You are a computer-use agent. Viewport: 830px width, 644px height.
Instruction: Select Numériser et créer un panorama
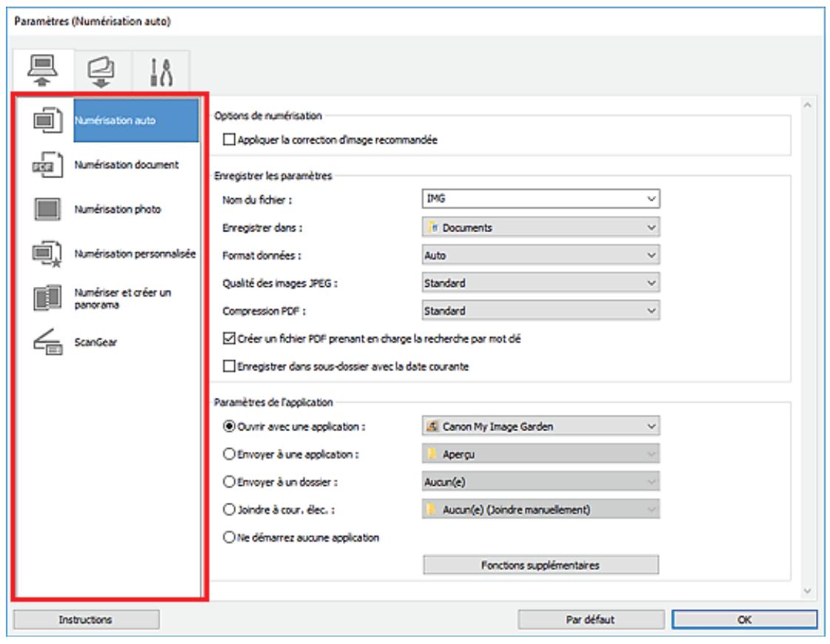(123, 299)
